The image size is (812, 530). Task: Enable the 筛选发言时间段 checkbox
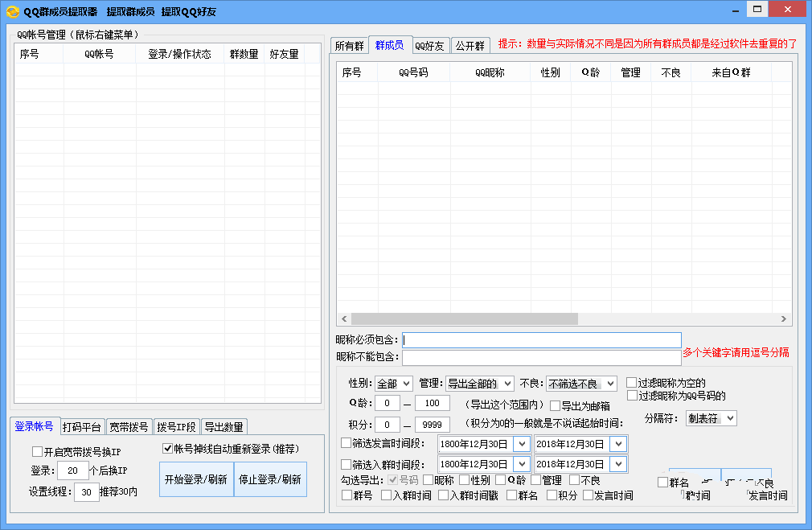346,443
